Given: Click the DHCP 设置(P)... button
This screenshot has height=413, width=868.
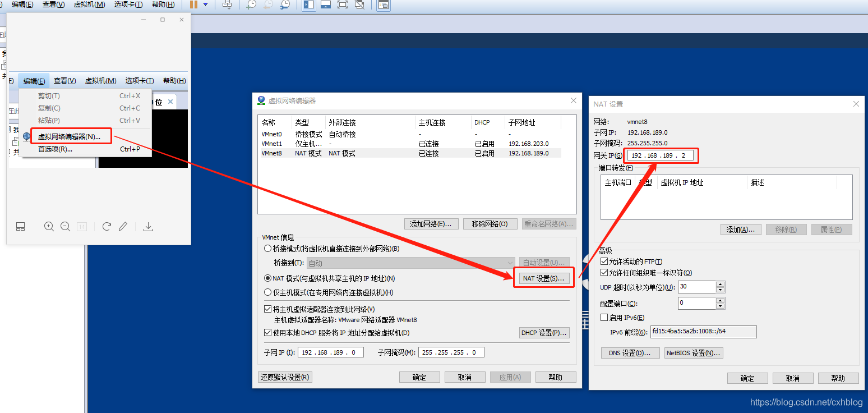Looking at the screenshot, I should pyautogui.click(x=544, y=333).
